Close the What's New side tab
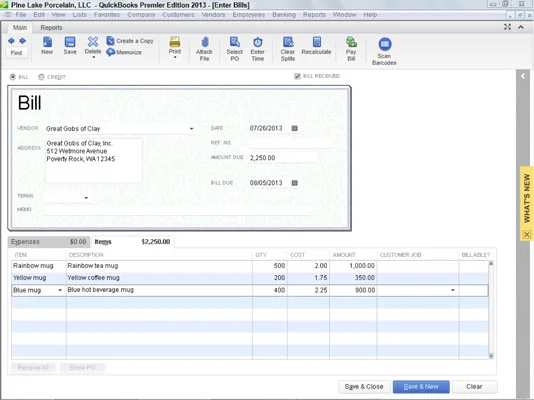The width and height of the screenshot is (534, 400). pyautogui.click(x=527, y=235)
